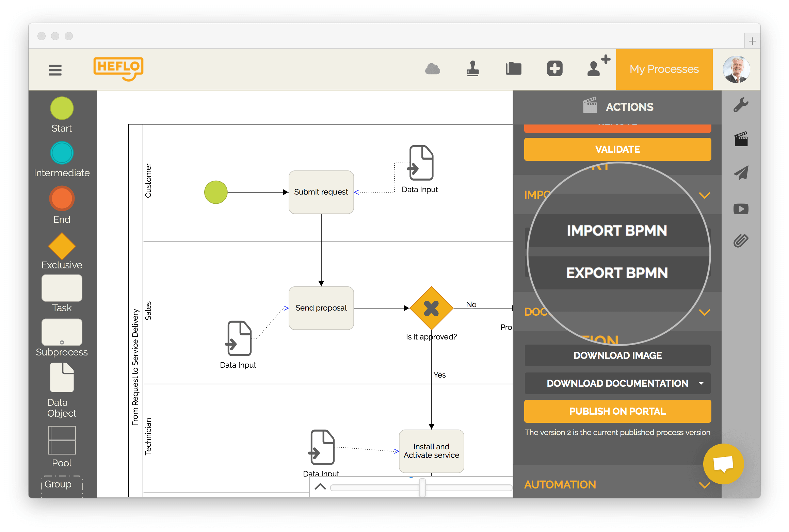Click the add user icon
The width and height of the screenshot is (789, 532).
(599, 66)
